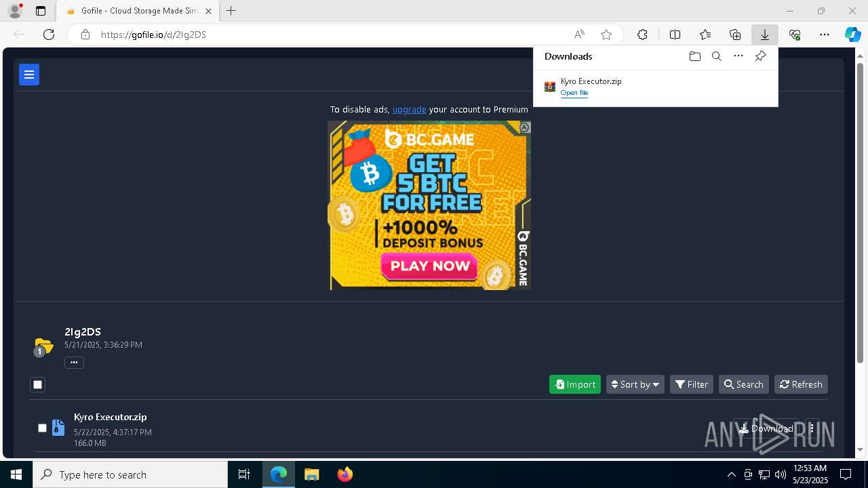Expand the Sort by dropdown
The width and height of the screenshot is (868, 488).
click(x=635, y=384)
